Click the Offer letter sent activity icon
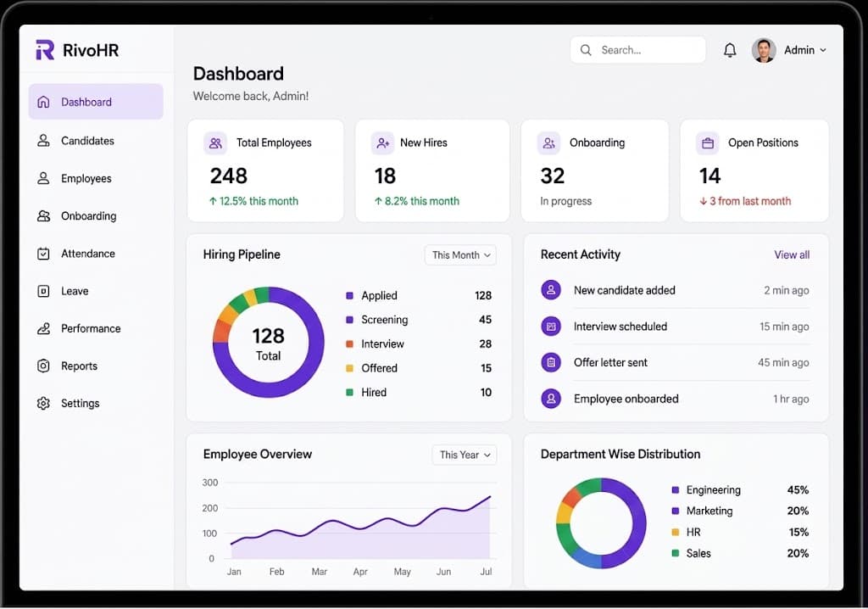The height and width of the screenshot is (609, 868). pos(551,362)
